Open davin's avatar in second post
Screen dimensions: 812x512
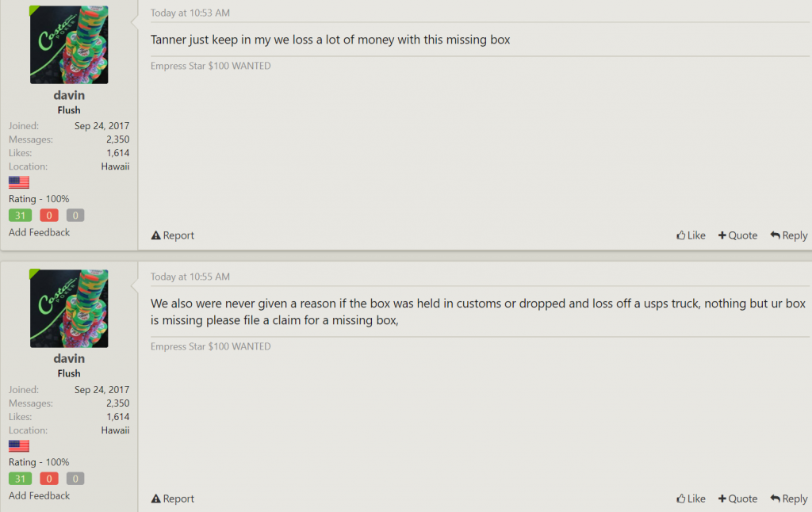[x=69, y=308]
